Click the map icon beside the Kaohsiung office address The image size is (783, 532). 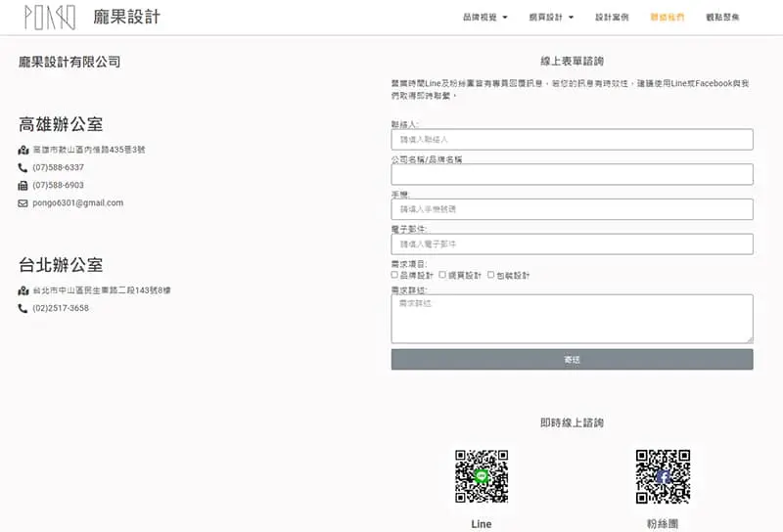(23, 151)
